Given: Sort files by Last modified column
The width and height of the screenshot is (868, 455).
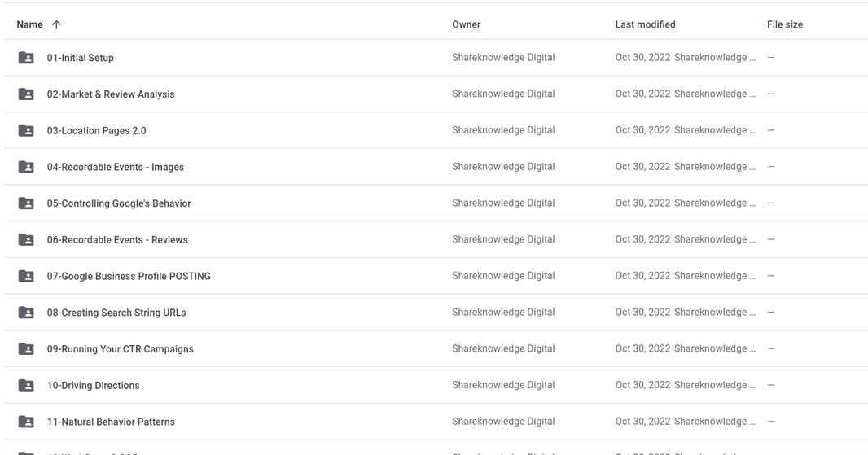Looking at the screenshot, I should pos(645,24).
